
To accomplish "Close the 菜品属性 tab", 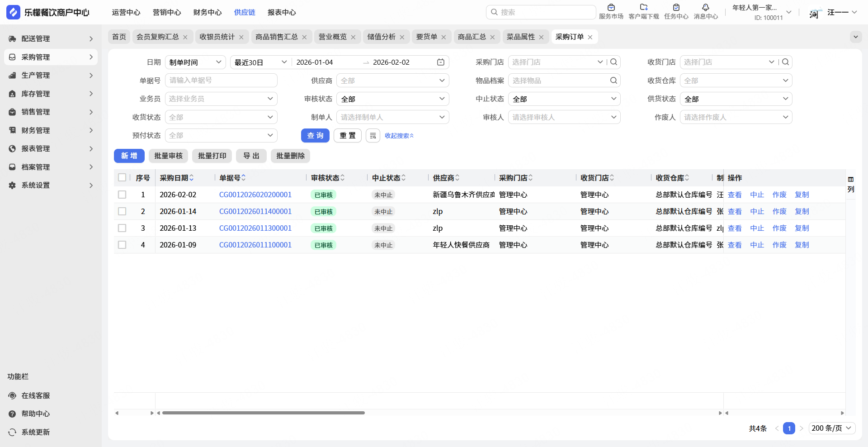I will (x=541, y=37).
